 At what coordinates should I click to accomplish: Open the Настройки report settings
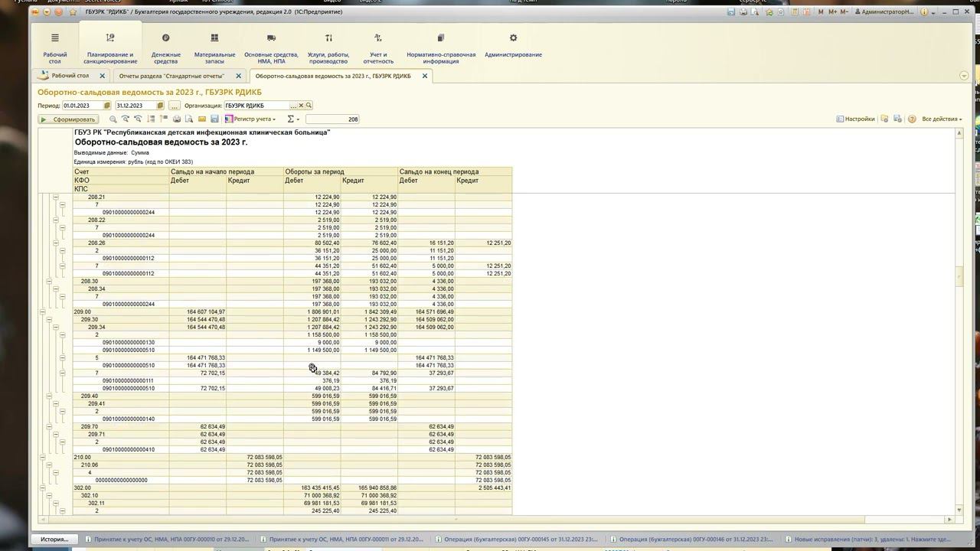(x=855, y=119)
